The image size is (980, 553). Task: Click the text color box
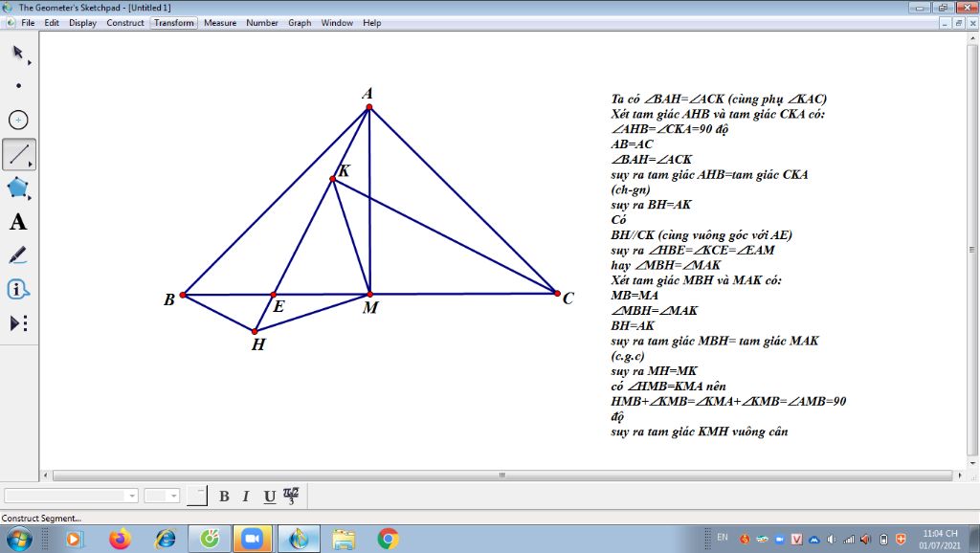click(x=197, y=496)
